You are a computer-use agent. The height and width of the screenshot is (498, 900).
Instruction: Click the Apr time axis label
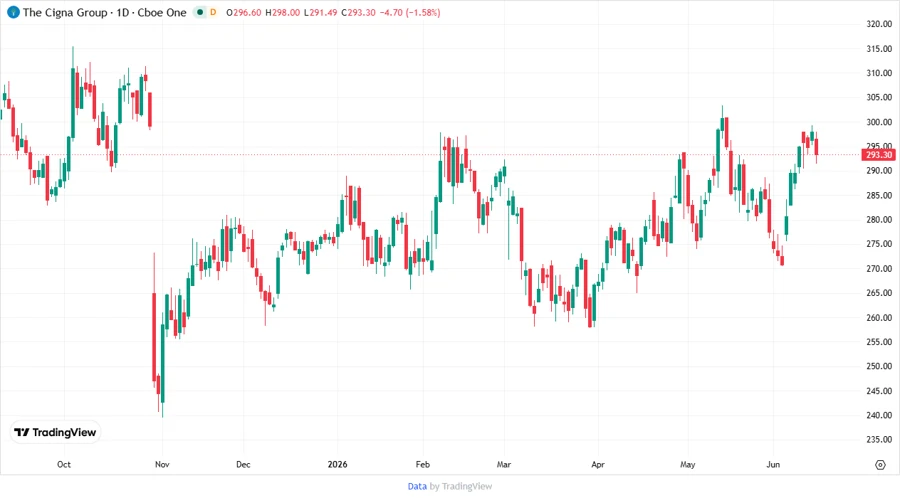tap(598, 464)
